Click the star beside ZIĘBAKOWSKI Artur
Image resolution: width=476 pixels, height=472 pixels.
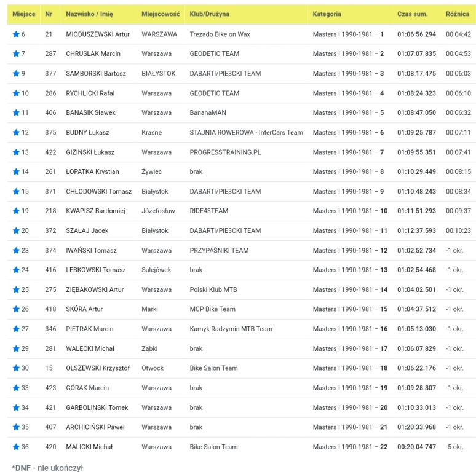click(16, 289)
